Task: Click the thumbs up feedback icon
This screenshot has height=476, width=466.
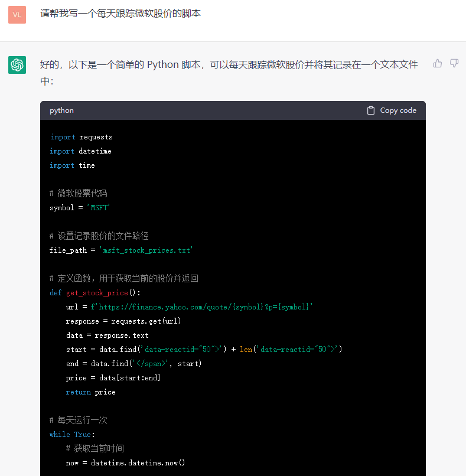Action: coord(438,63)
